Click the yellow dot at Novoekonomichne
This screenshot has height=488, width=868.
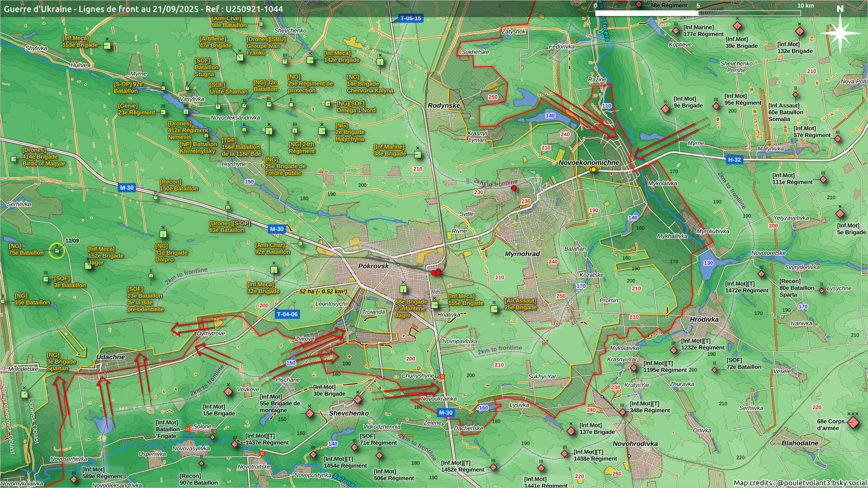tap(593, 169)
